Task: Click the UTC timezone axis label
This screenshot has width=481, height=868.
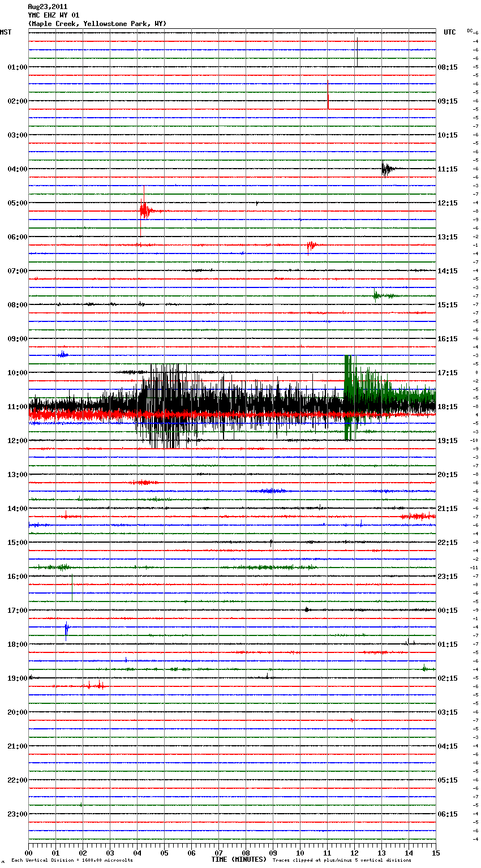Action: 449,32
